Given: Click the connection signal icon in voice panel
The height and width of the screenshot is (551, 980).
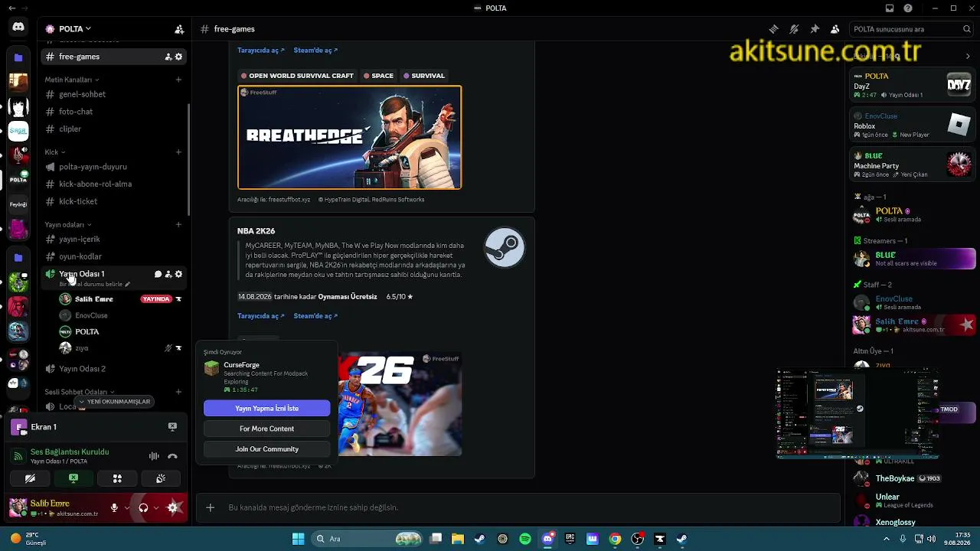Looking at the screenshot, I should coord(18,456).
